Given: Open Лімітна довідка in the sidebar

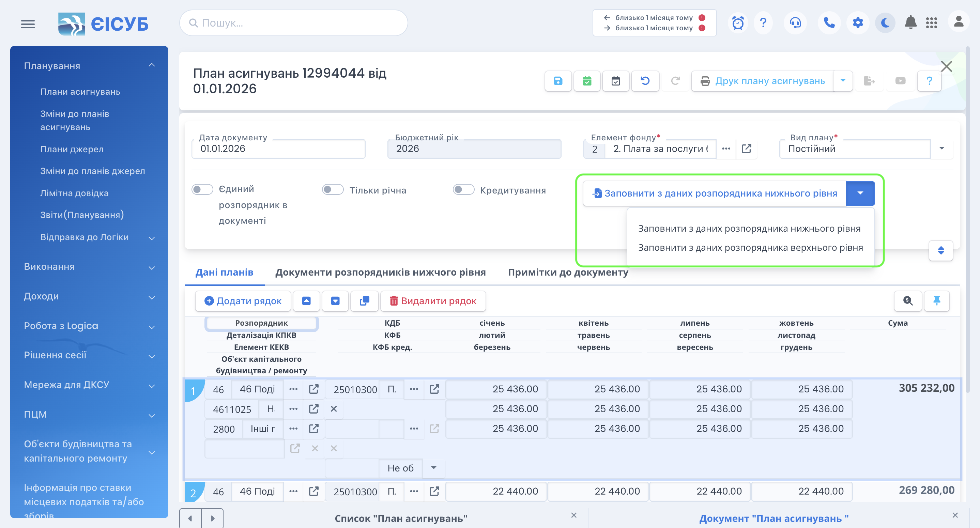Looking at the screenshot, I should tap(74, 193).
